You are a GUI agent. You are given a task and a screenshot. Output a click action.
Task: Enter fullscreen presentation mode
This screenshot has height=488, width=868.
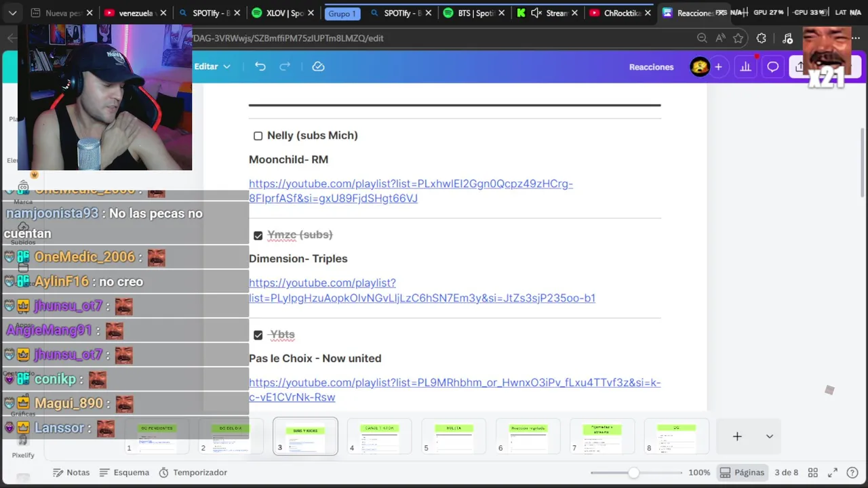(833, 472)
